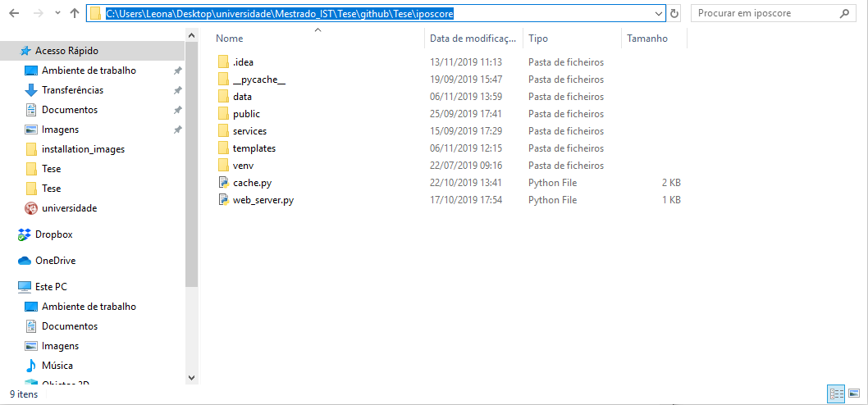
Task: Click the date '13/11/2019 11:13'
Action: tap(465, 62)
